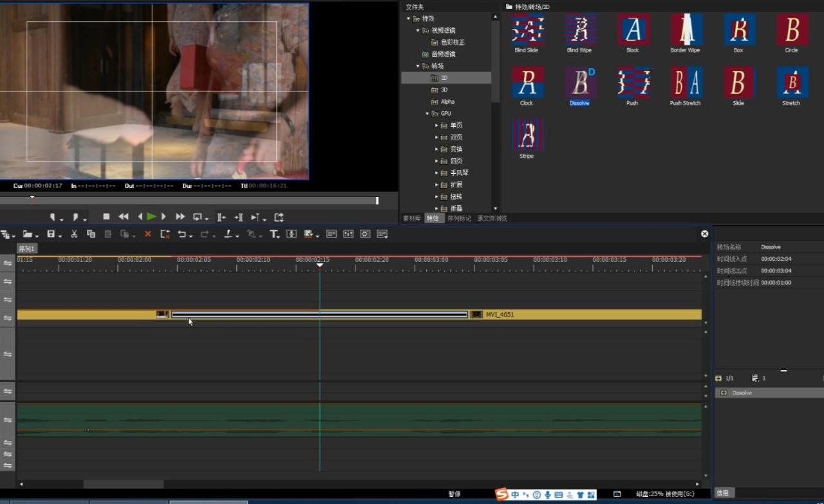Image resolution: width=824 pixels, height=504 pixels.
Task: Open the Open-project folder dropdown arrow
Action: click(37, 236)
